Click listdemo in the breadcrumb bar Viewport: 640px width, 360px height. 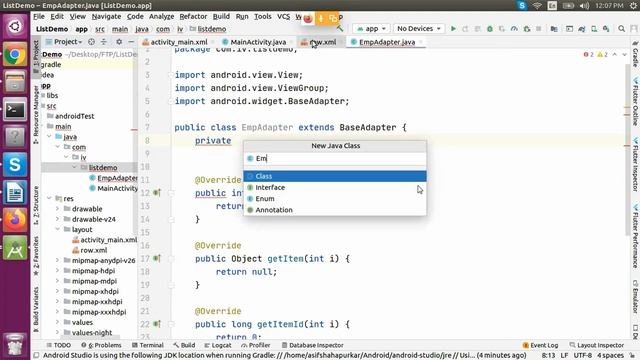(x=208, y=29)
